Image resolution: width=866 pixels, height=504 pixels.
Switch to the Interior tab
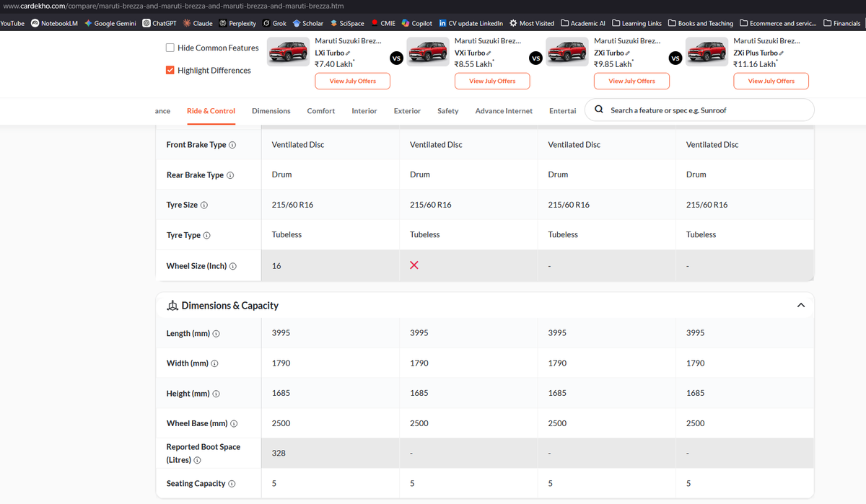(364, 111)
